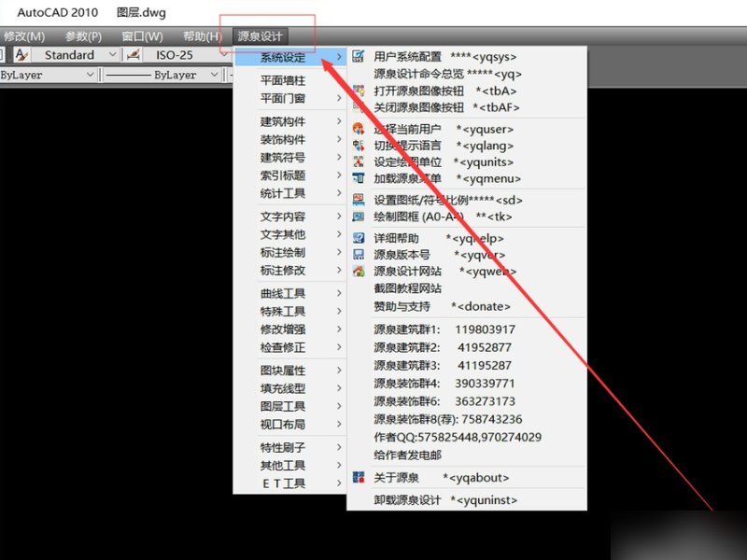Image resolution: width=747 pixels, height=560 pixels.
Task: Select the 统计工具 menu item
Action: 290,193
